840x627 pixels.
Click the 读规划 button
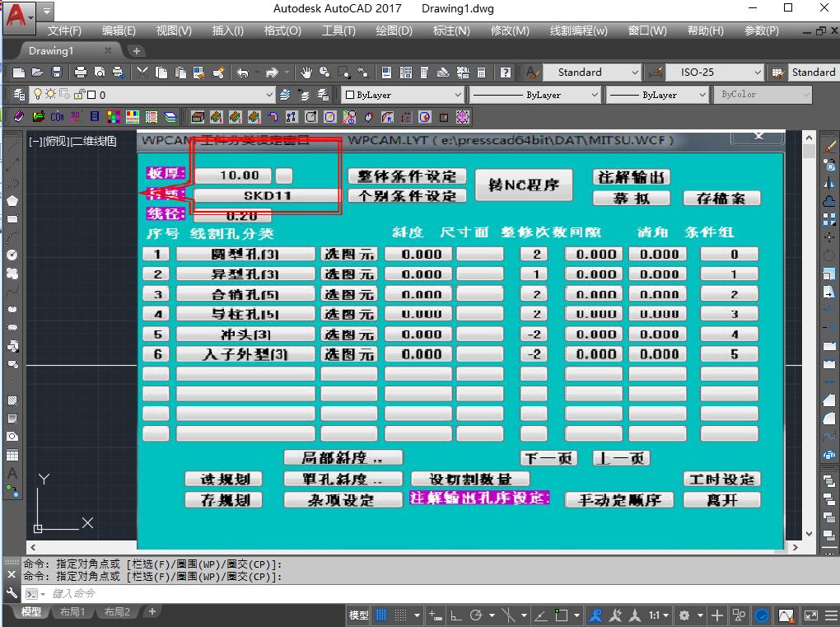coord(225,479)
